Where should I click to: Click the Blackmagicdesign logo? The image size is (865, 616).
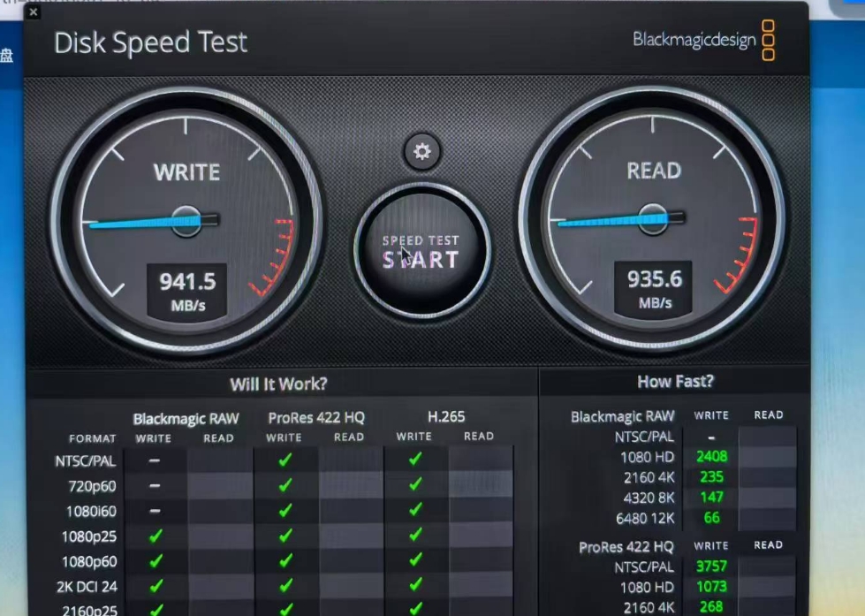point(704,40)
